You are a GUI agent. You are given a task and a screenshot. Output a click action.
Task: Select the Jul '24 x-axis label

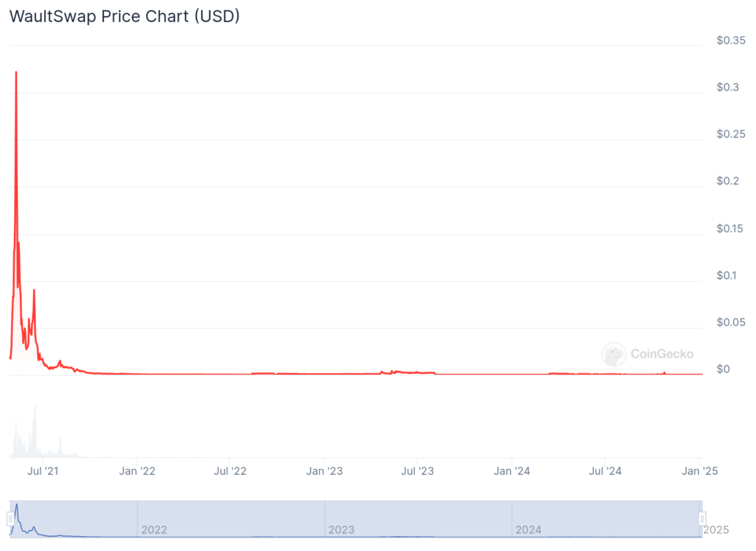tap(605, 471)
